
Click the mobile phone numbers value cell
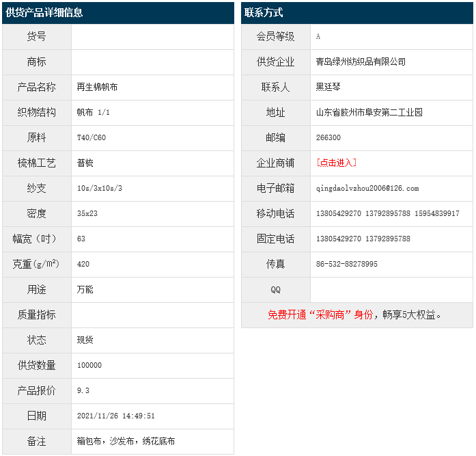[388, 213]
